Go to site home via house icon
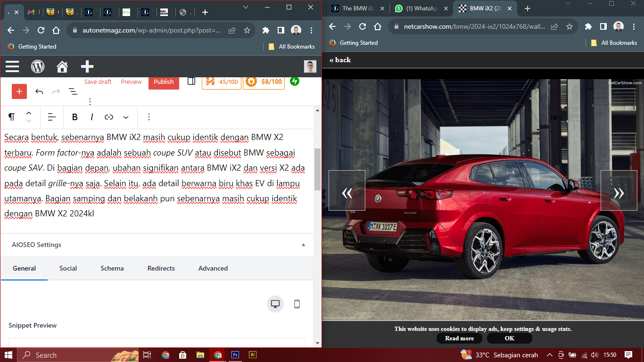 [x=62, y=66]
